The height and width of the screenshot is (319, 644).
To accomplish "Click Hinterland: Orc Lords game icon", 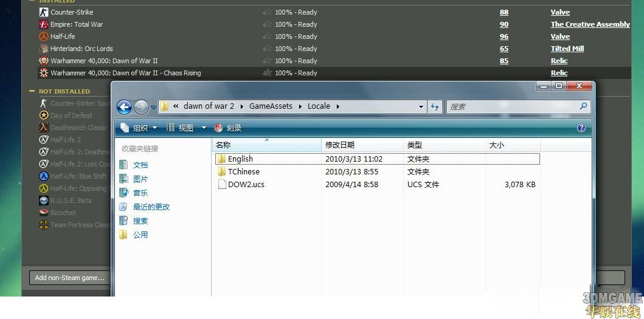I will click(x=44, y=49).
